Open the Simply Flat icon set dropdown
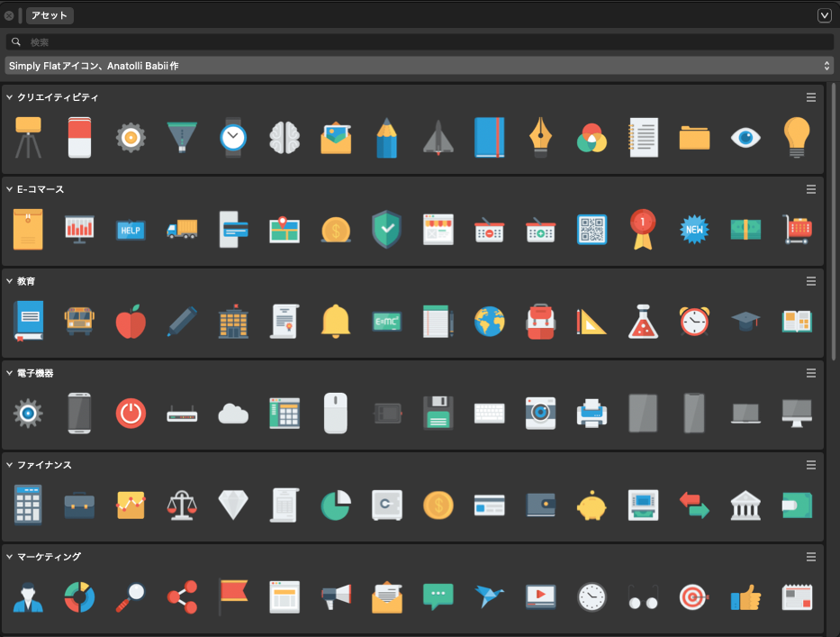 click(419, 66)
